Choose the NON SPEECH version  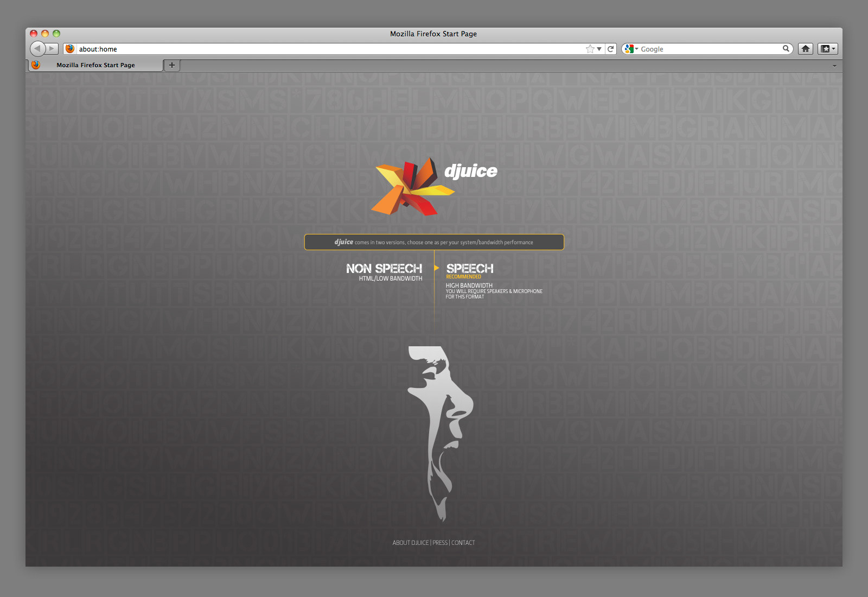[x=384, y=269]
